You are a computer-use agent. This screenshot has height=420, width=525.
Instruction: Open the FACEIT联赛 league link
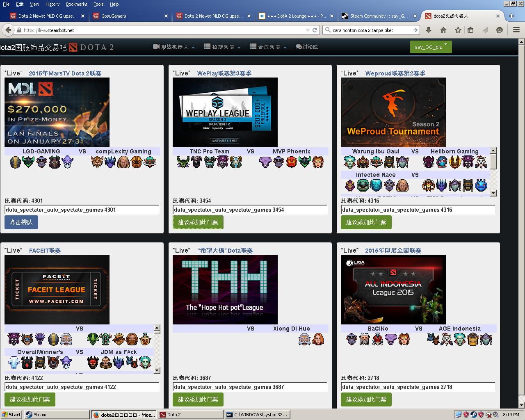pos(45,251)
